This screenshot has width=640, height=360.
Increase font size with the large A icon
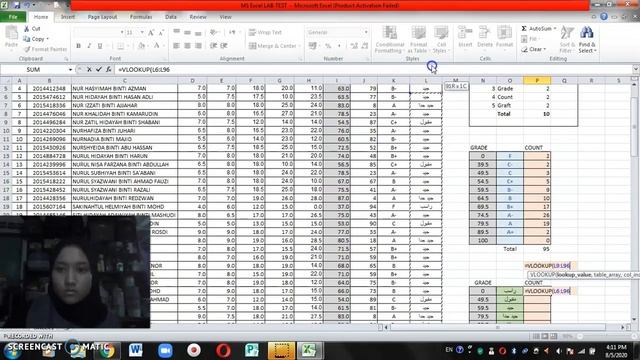tap(151, 32)
